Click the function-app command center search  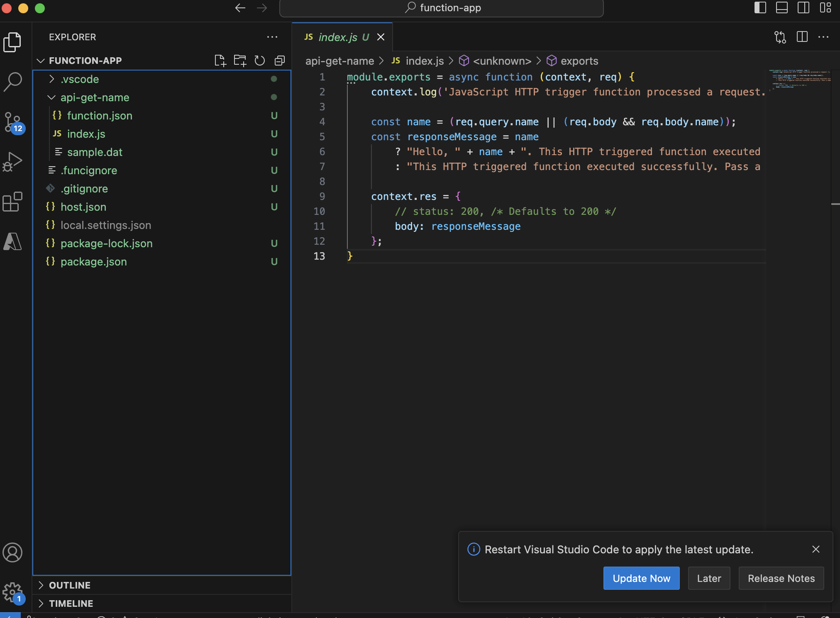click(x=442, y=8)
